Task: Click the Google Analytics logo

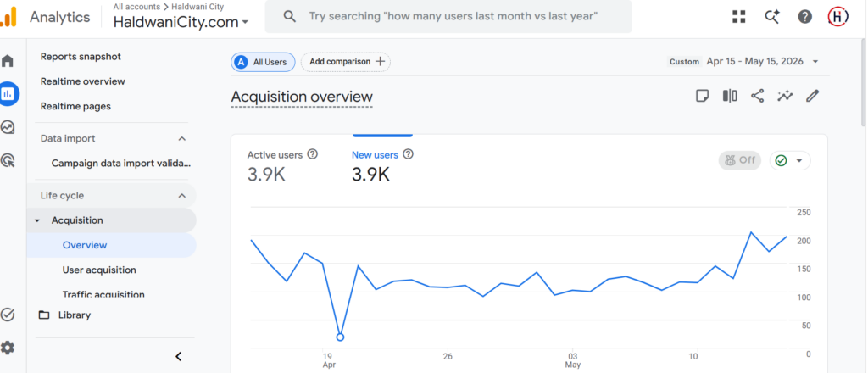Action: point(8,17)
